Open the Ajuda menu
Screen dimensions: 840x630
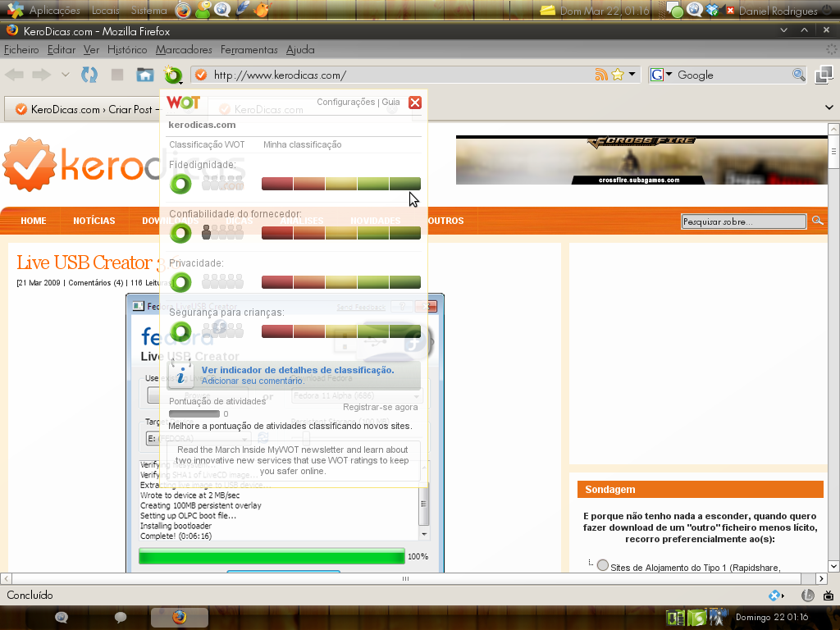pyautogui.click(x=300, y=50)
